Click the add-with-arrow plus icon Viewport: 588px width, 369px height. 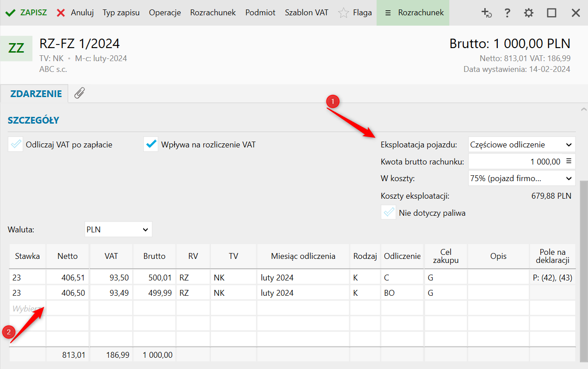click(487, 13)
